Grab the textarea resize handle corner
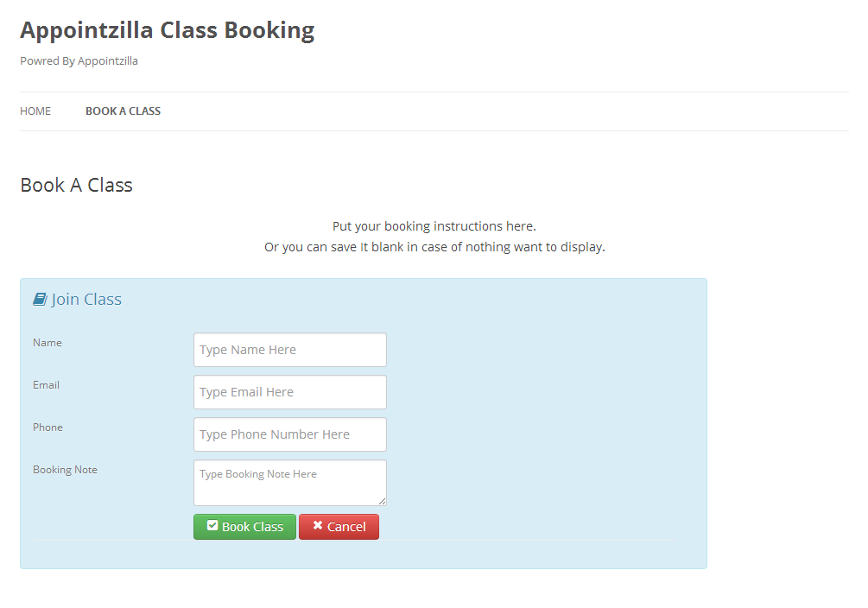Image resolution: width=868 pixels, height=608 pixels. click(x=382, y=501)
